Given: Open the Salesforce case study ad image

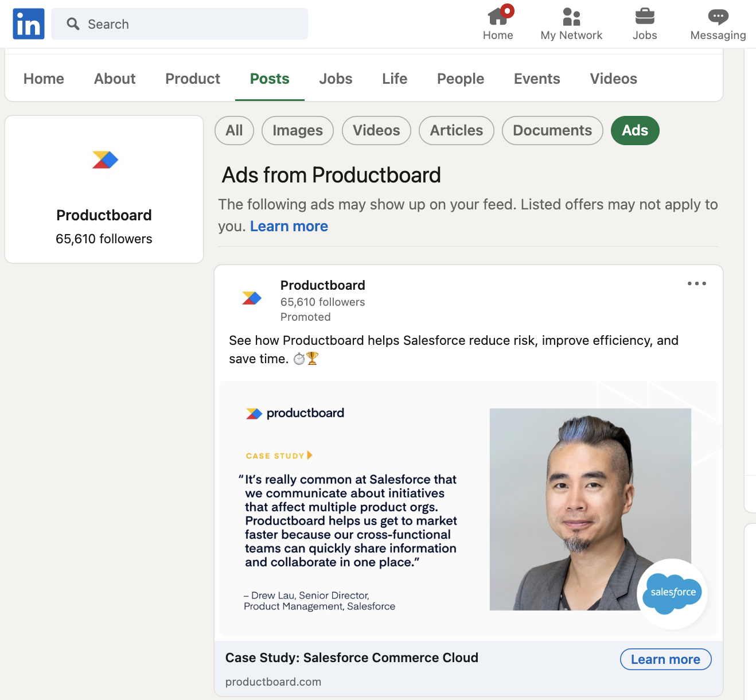Looking at the screenshot, I should click(x=468, y=510).
